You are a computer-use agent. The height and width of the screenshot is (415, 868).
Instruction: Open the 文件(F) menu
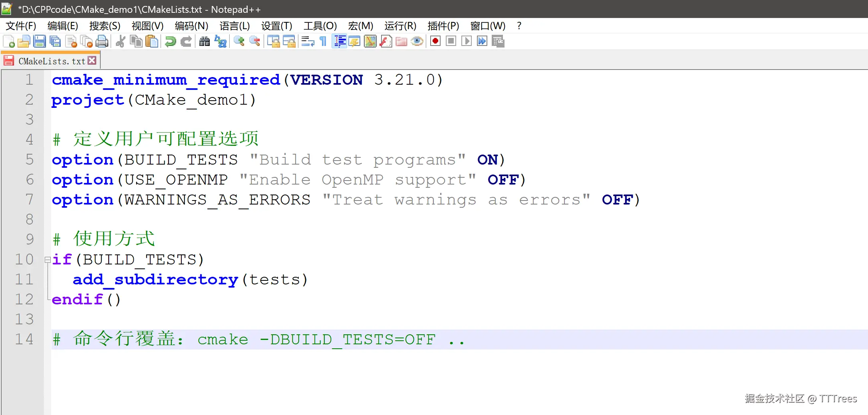pyautogui.click(x=21, y=26)
